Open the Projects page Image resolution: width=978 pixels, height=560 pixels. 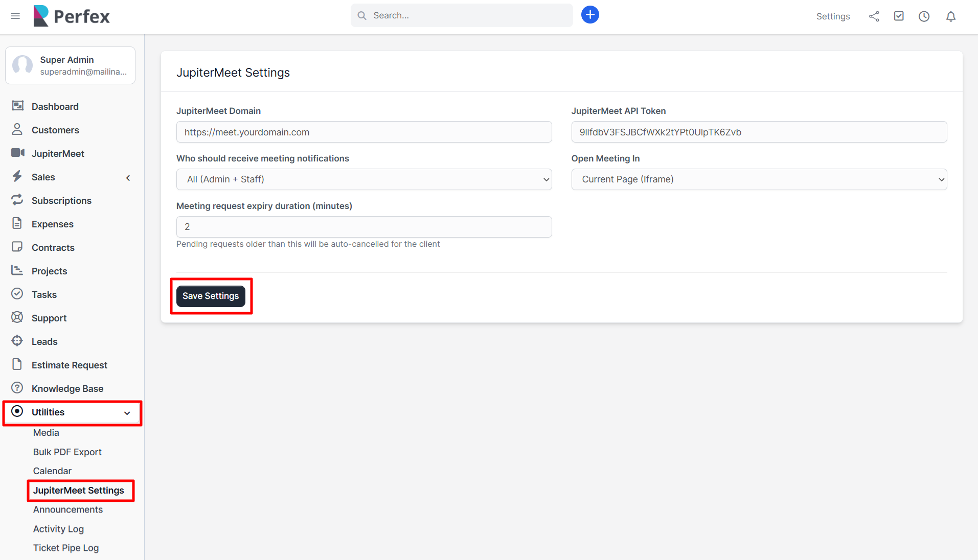49,271
